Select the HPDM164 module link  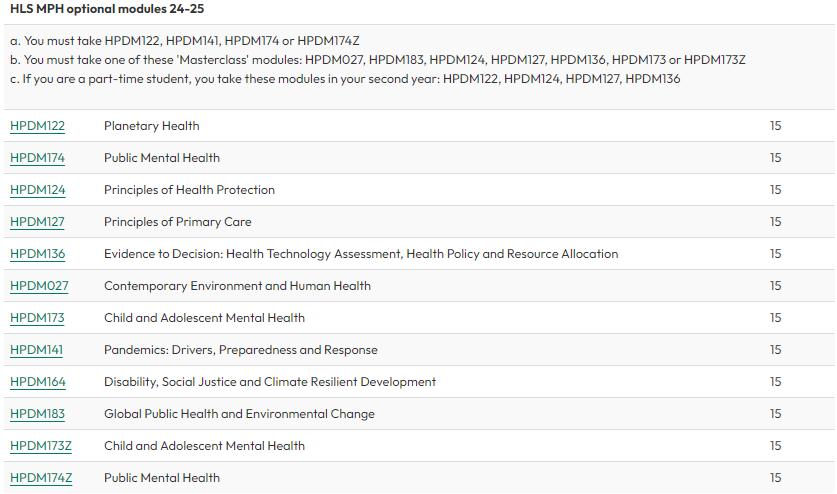coord(38,382)
